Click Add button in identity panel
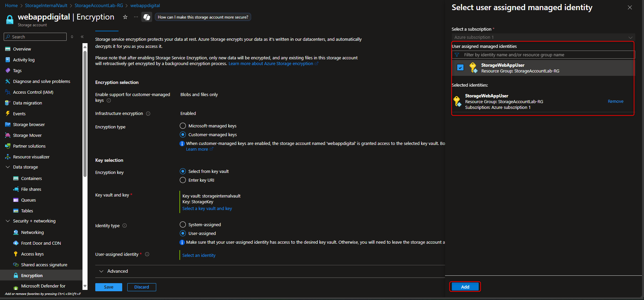 465,287
